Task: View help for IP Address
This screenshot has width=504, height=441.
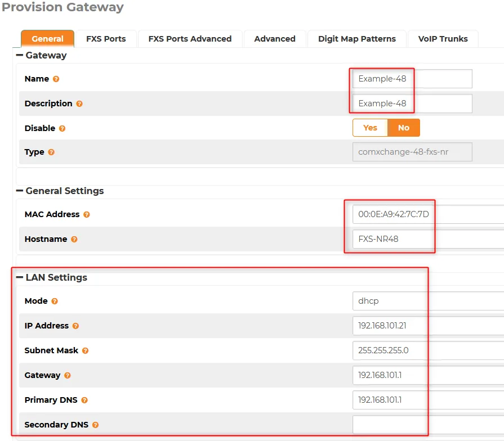Action: click(x=75, y=326)
